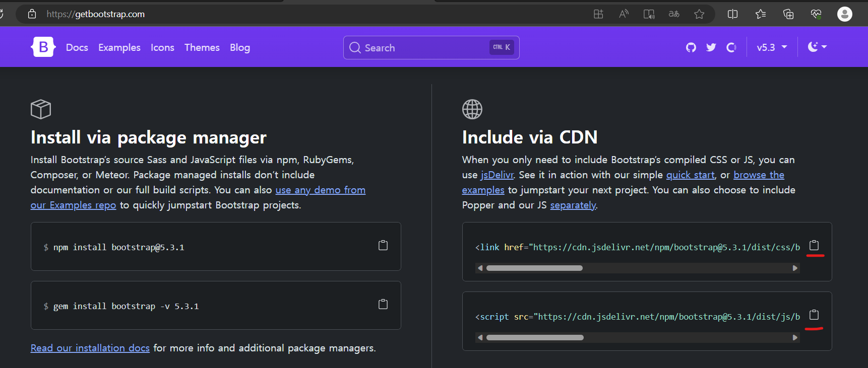Click the getbootstrap.com address bar URL

click(x=96, y=14)
